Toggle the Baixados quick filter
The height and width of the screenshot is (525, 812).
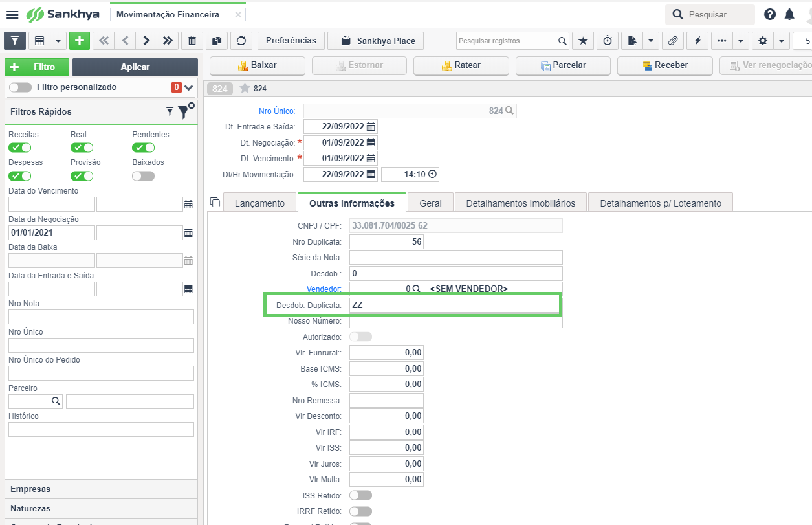coord(144,176)
